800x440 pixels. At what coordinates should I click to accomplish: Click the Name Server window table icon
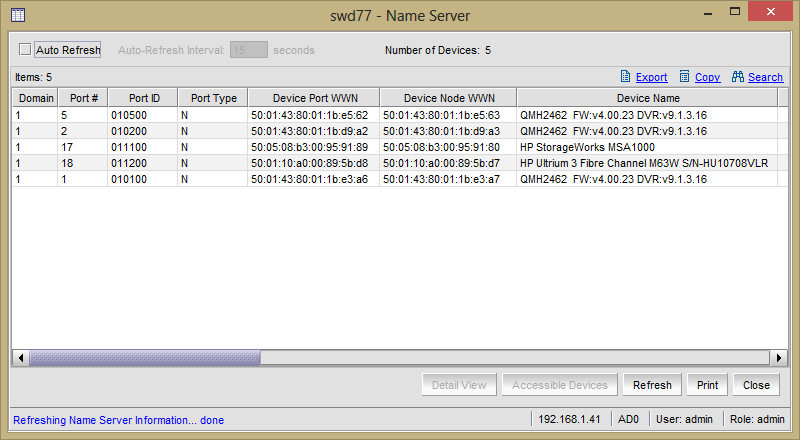pyautogui.click(x=18, y=15)
